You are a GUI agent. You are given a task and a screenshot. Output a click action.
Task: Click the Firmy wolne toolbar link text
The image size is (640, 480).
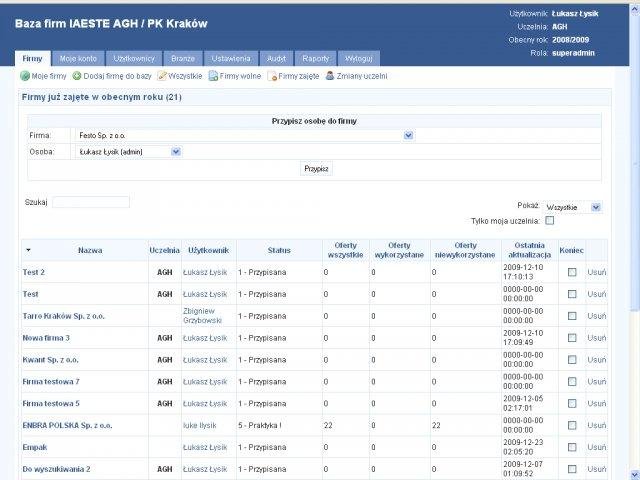240,76
